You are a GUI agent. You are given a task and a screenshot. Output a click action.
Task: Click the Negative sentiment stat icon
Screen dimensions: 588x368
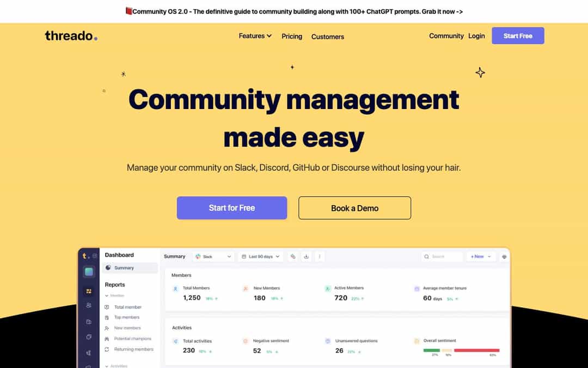click(x=246, y=341)
